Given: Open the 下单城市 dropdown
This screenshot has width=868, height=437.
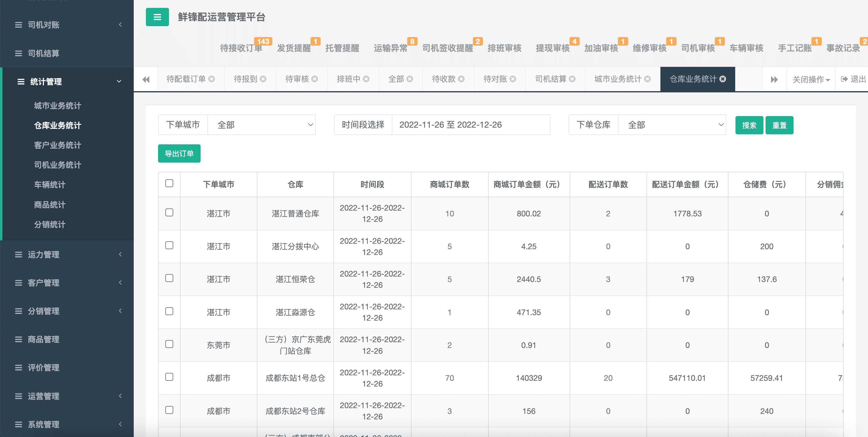Looking at the screenshot, I should [261, 125].
